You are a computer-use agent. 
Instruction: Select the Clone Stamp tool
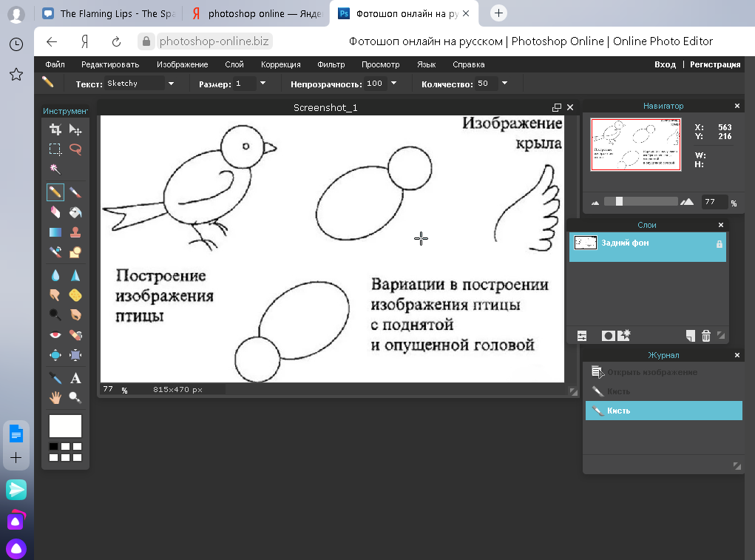coord(75,232)
